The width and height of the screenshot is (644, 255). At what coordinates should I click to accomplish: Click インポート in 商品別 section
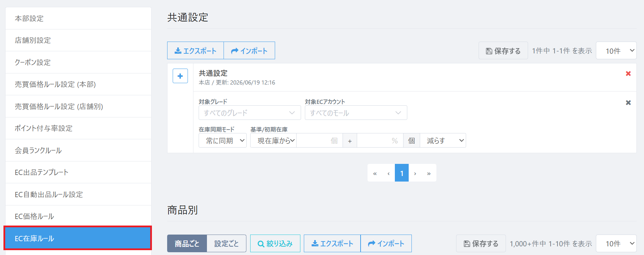tap(386, 244)
